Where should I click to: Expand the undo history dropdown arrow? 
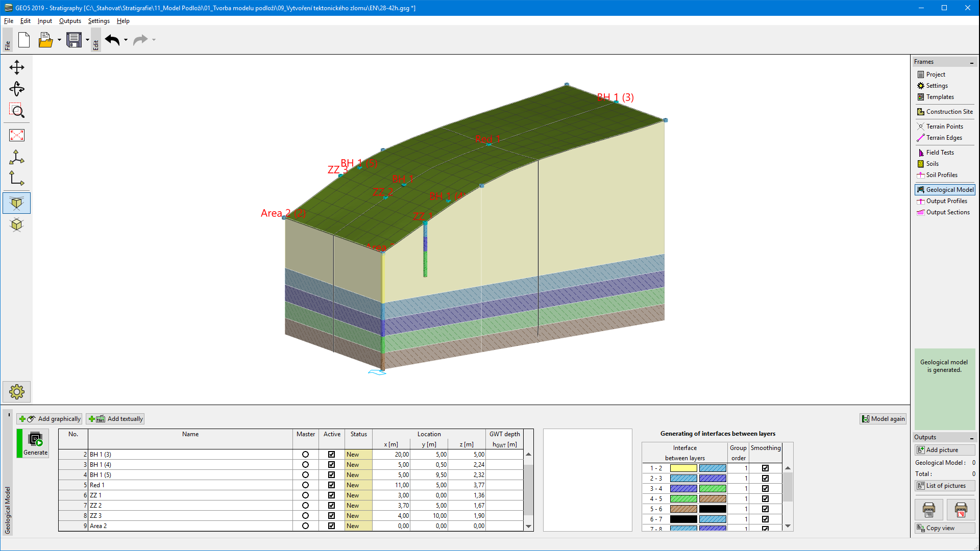tap(126, 40)
